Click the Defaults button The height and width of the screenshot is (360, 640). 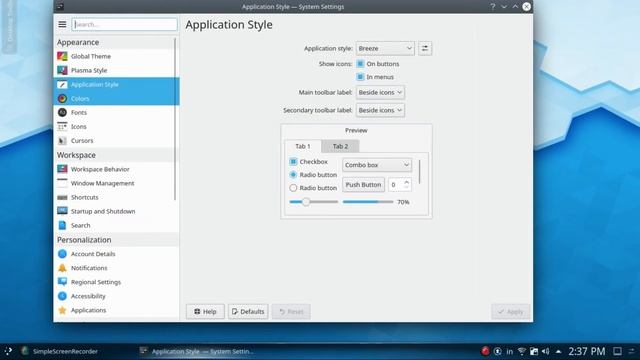pyautogui.click(x=248, y=311)
